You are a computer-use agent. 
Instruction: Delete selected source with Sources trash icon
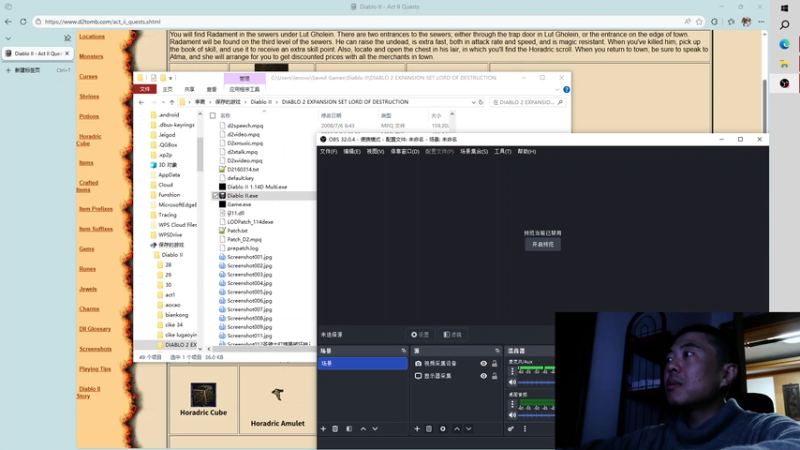(429, 429)
